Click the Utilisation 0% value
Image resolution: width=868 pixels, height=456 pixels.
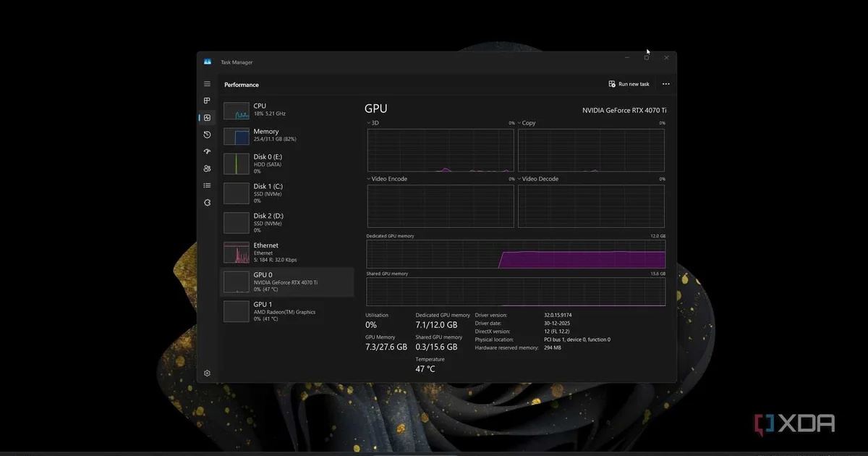(x=371, y=325)
